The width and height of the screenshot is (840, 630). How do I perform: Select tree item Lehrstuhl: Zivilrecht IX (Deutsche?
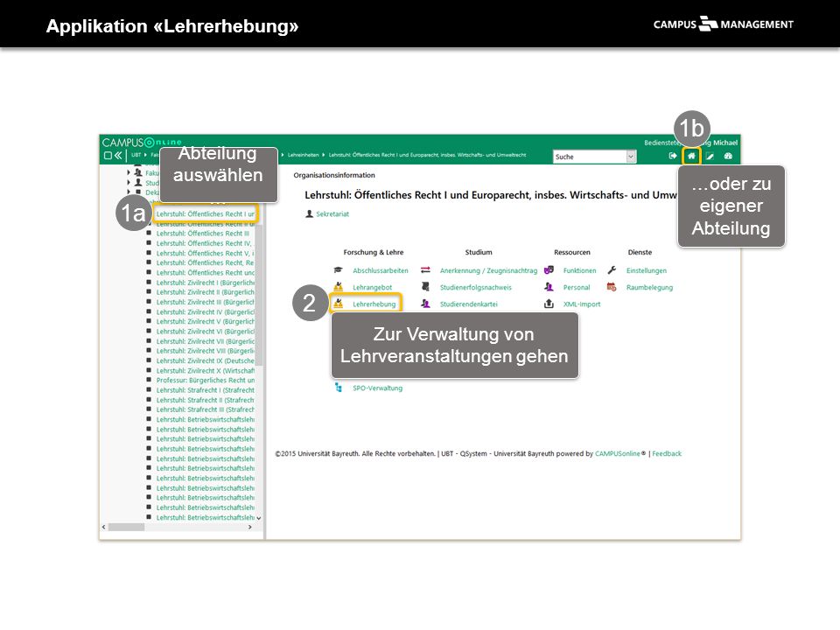pos(205,360)
